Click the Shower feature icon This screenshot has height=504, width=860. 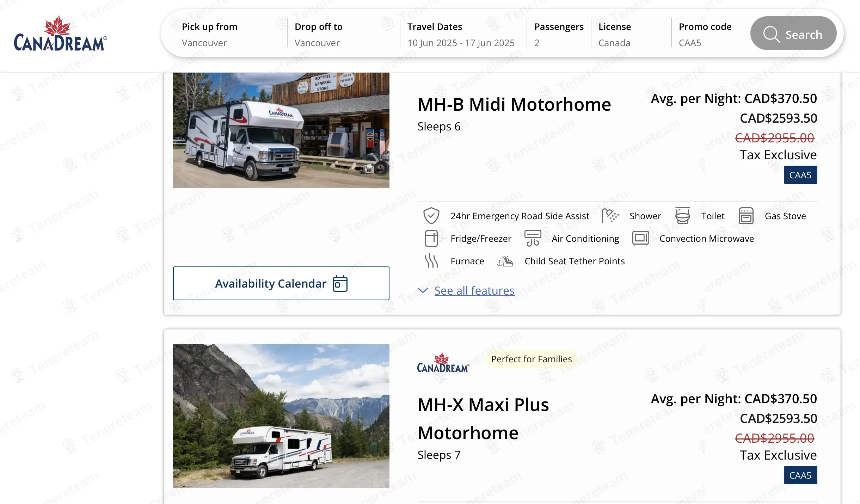click(610, 216)
